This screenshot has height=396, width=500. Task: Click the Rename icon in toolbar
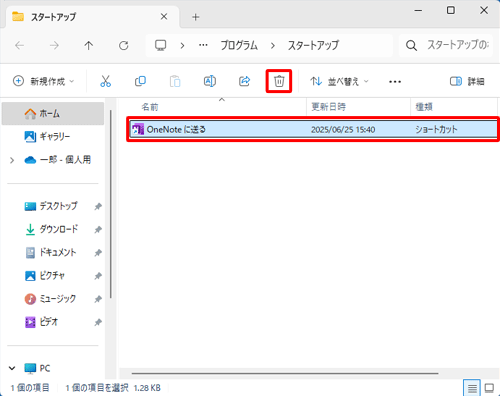pos(210,81)
